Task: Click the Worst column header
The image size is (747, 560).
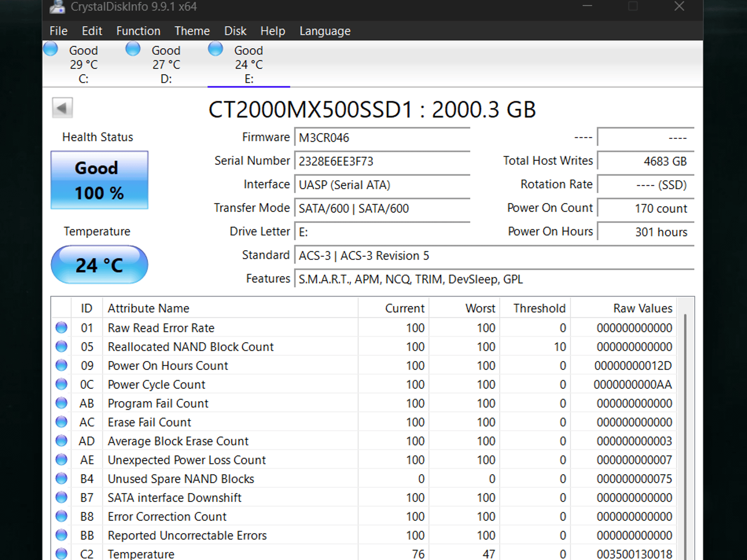Action: point(464,308)
